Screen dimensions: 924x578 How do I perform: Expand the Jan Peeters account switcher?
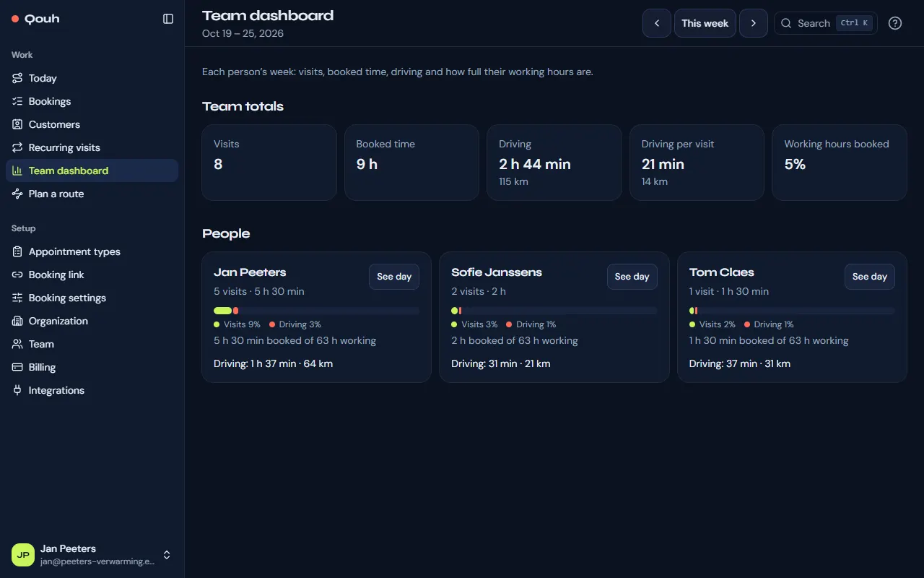coord(167,555)
